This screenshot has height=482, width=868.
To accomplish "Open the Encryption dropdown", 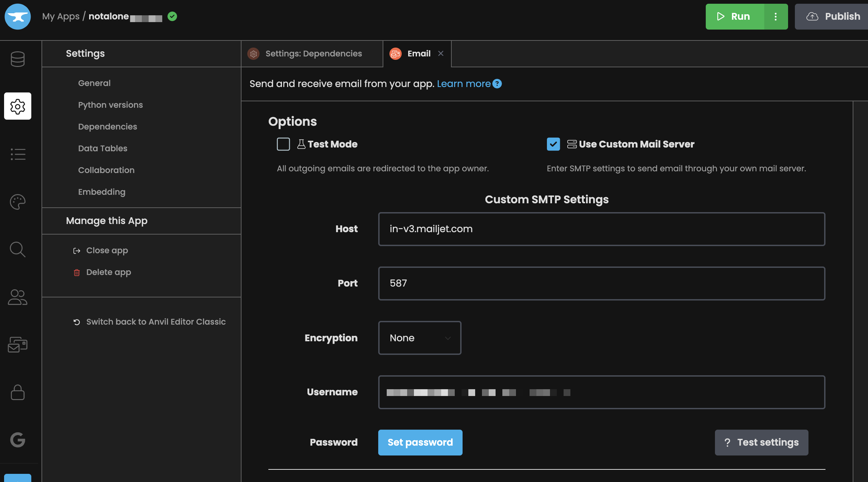I will pyautogui.click(x=420, y=338).
